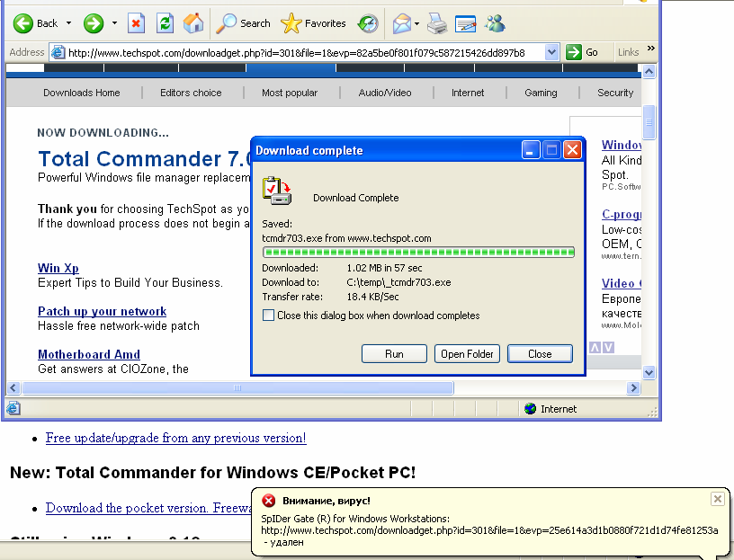Open the Forward history dropdown arrow

tap(114, 23)
